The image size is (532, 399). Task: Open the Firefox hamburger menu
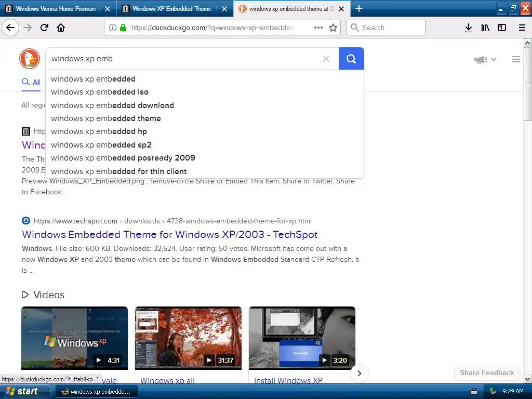522,28
